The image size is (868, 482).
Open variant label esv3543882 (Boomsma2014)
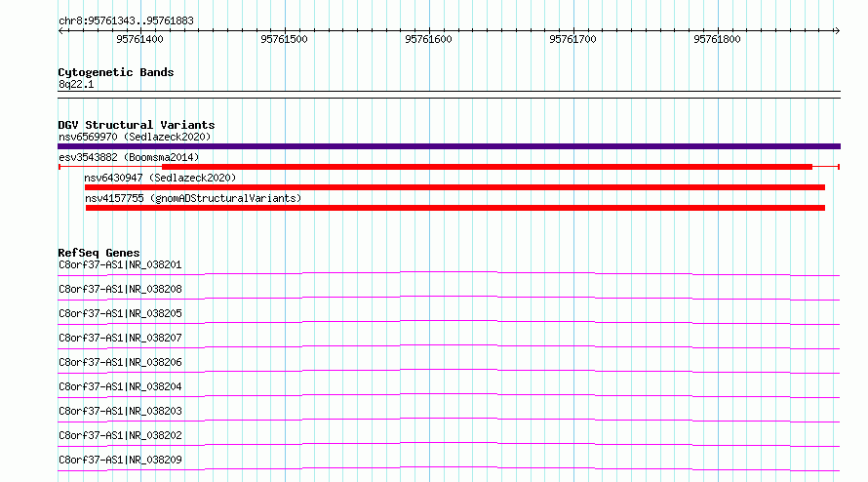click(129, 157)
